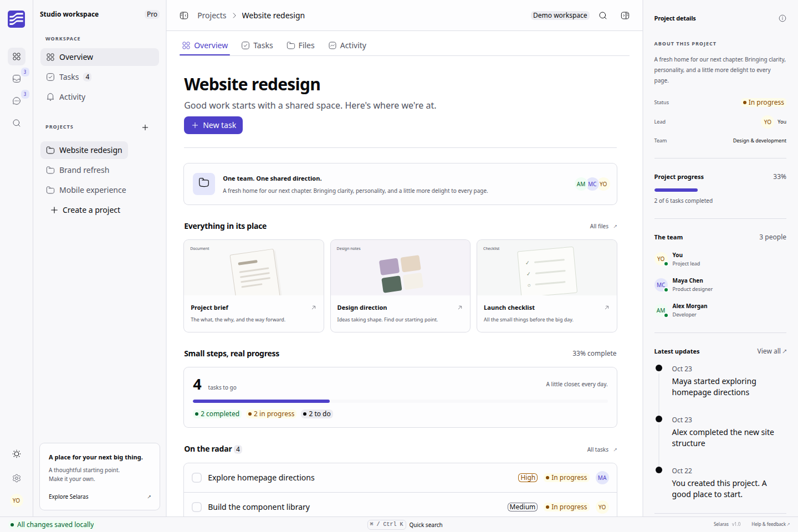Switch to the Tasks tab
Screen dimensions: 798x532
coord(257,45)
